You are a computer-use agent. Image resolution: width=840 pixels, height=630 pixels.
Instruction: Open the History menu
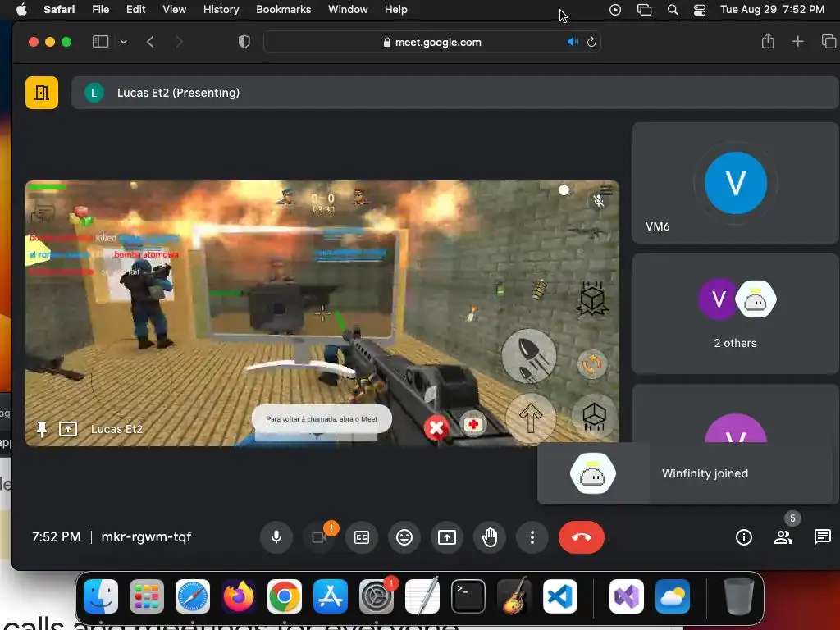click(x=221, y=10)
